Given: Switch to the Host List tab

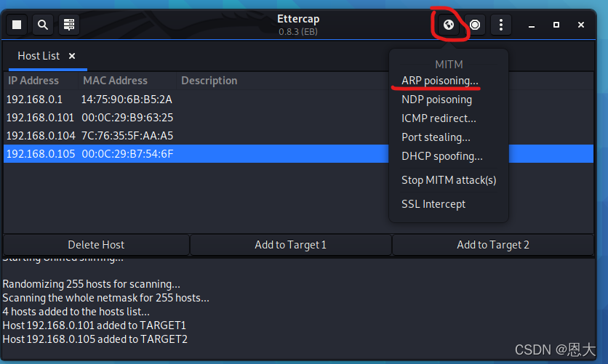Looking at the screenshot, I should (x=39, y=56).
